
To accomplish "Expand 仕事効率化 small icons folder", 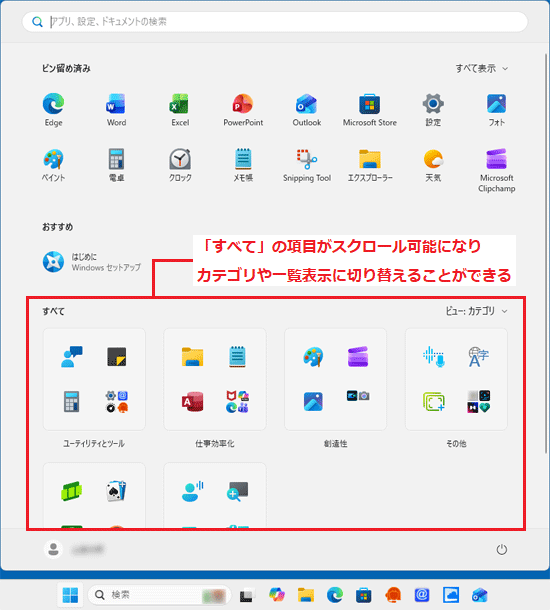I will coord(238,401).
